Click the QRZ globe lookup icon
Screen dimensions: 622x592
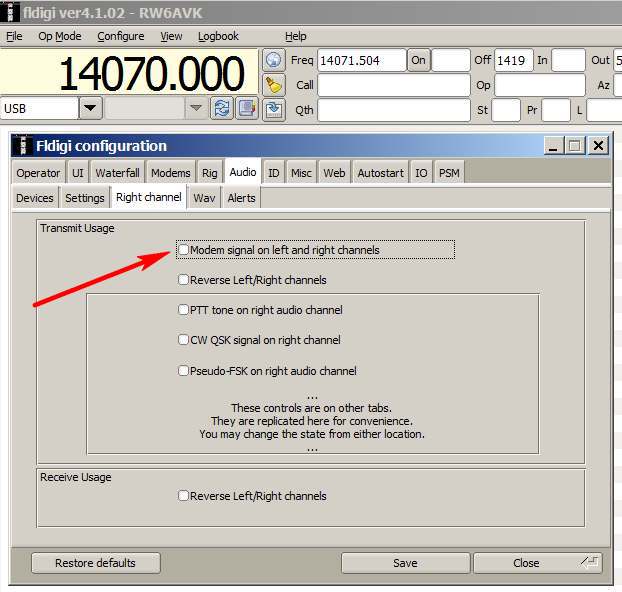coord(274,60)
